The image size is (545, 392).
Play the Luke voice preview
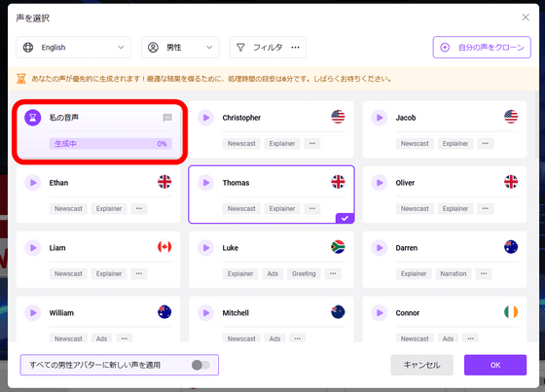coord(205,247)
